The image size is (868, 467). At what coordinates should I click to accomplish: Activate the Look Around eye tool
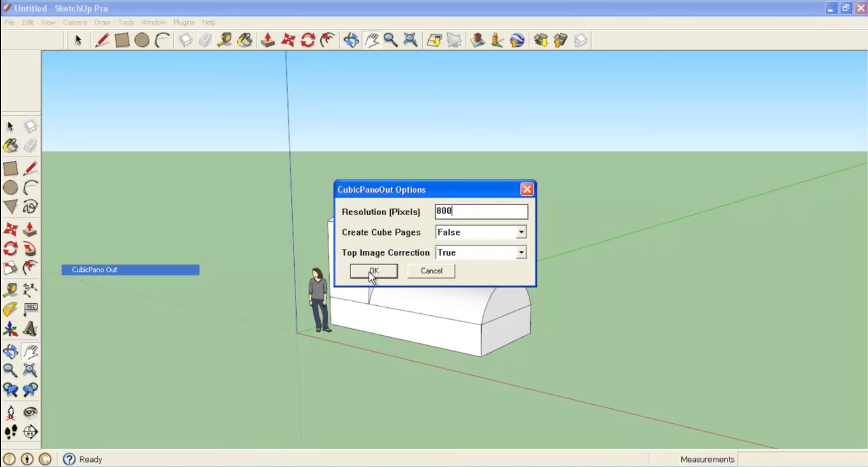click(x=30, y=413)
